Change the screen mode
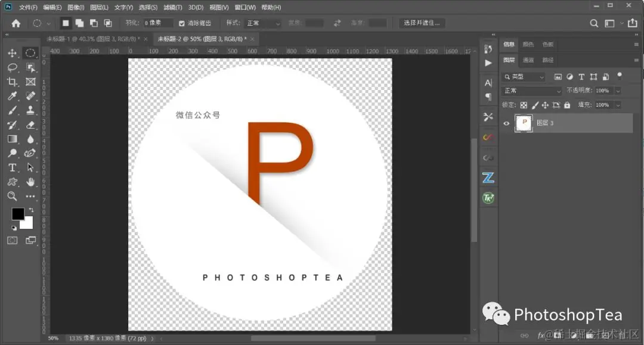Viewport: 644px width, 345px height. point(30,240)
